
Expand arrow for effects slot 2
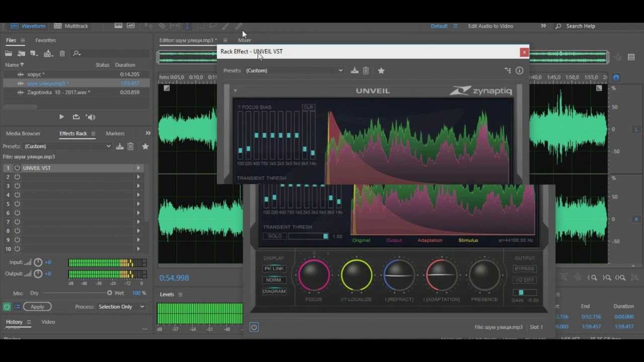tap(138, 177)
